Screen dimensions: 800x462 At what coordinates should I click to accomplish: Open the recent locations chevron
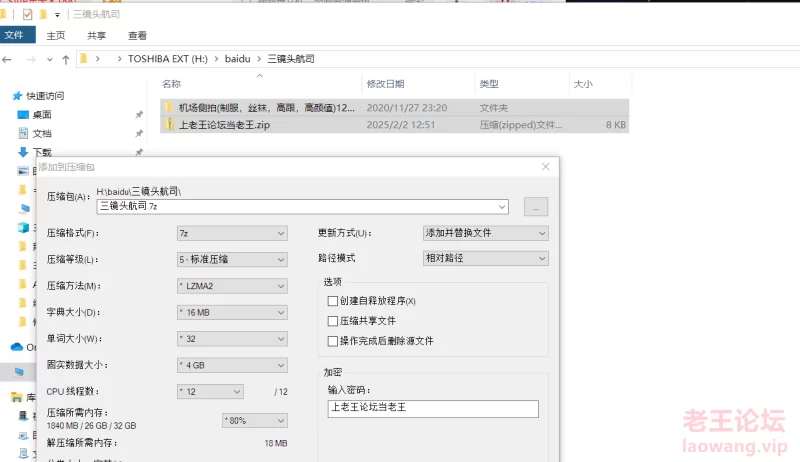pos(49,60)
